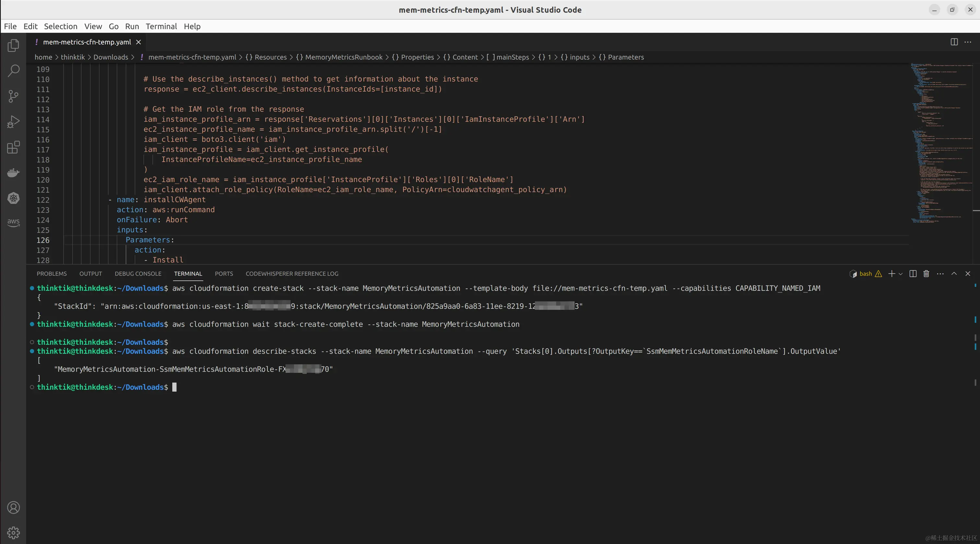Viewport: 980px width, 544px height.
Task: Open the launch profile dropdown next to plus
Action: click(901, 274)
